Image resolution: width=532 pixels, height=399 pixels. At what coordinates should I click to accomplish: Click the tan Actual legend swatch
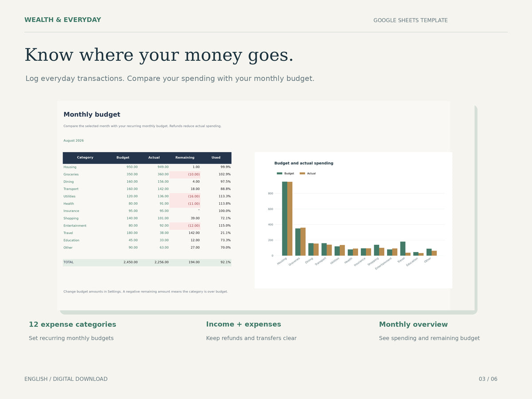(302, 173)
